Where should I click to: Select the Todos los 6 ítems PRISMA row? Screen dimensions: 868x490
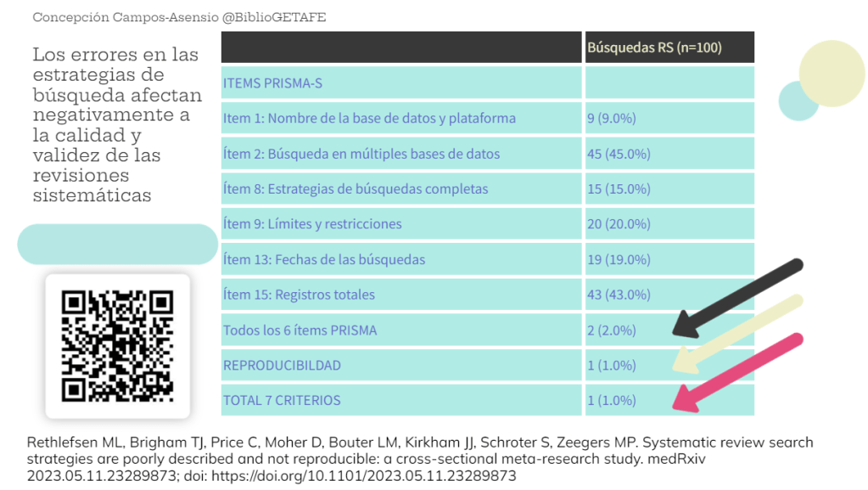point(300,329)
